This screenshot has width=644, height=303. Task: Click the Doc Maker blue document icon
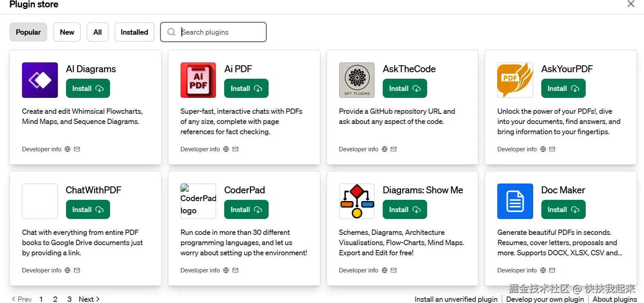click(515, 201)
